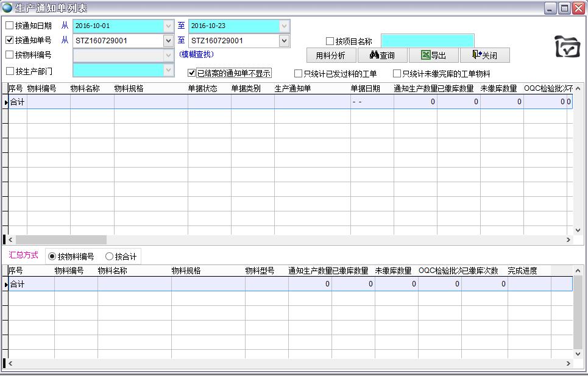588x376 pixels.
Task: Open the start date 2016-10-01 dropdown
Action: point(169,26)
